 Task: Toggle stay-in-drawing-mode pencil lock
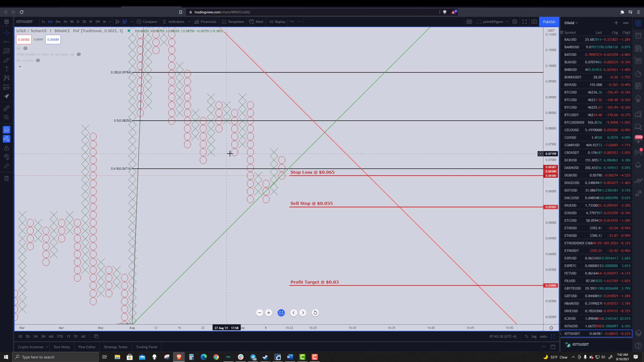click(7, 139)
